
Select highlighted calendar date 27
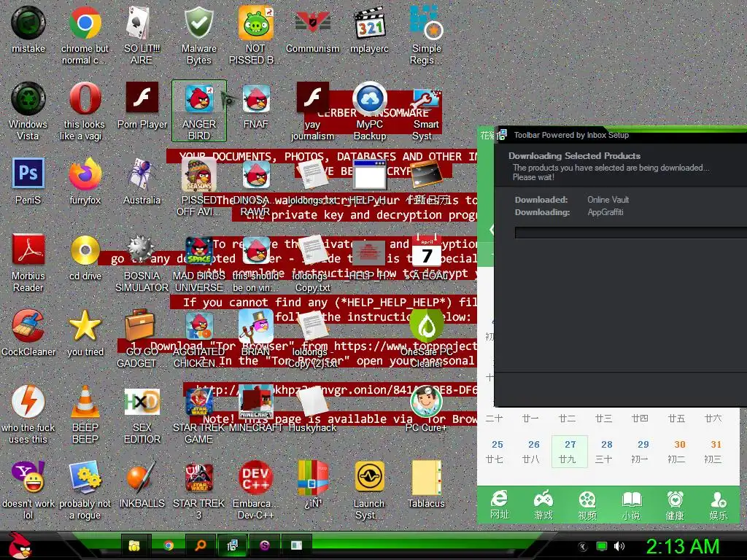[570, 451]
